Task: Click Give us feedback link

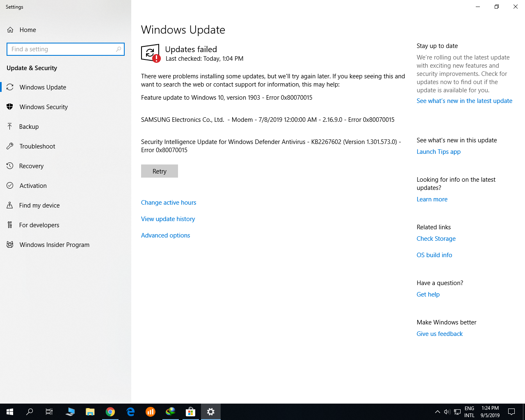Action: click(x=440, y=334)
